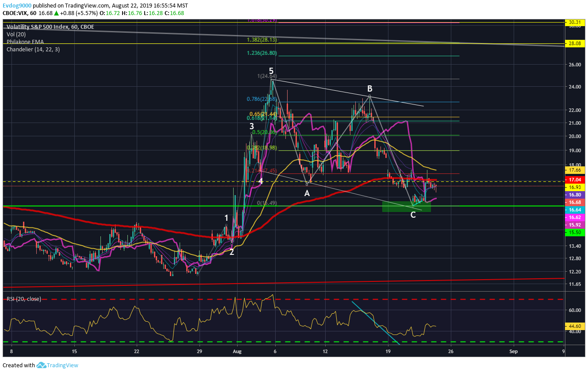Click the 0(15.49) Fibonacci label

[267, 203]
